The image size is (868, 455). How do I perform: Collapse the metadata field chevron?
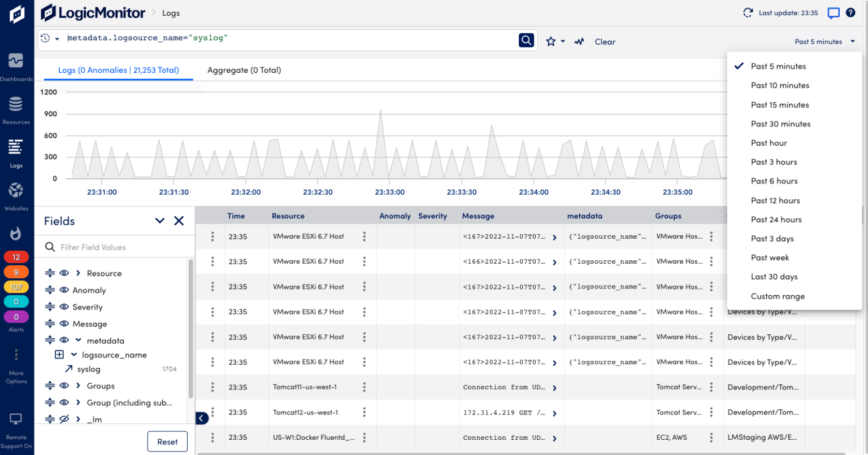(x=78, y=340)
